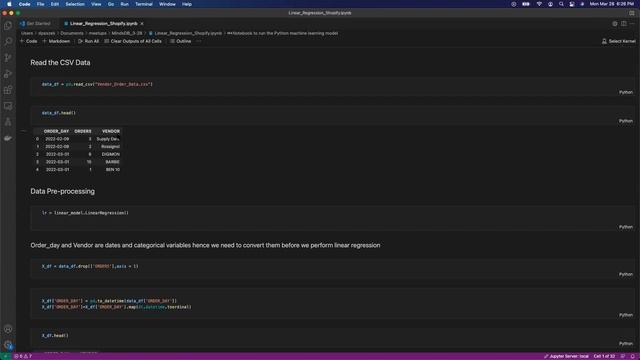Click Run All in notebook toolbar
This screenshot has width=640, height=360.
89,41
